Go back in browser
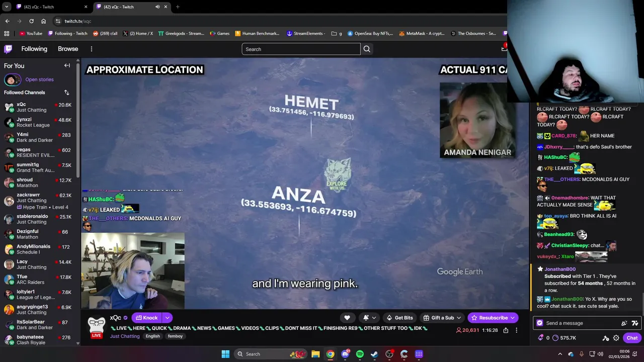This screenshot has width=644, height=362. (x=7, y=21)
